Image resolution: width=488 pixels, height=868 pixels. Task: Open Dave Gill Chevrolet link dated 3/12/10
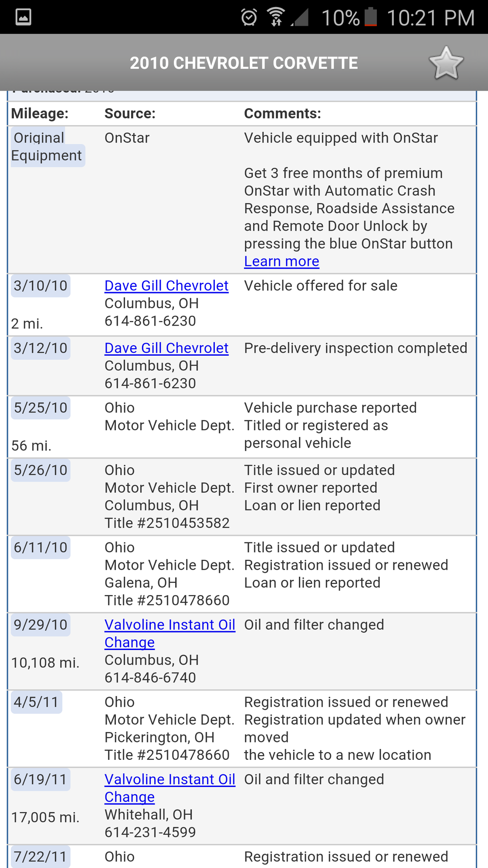(166, 348)
